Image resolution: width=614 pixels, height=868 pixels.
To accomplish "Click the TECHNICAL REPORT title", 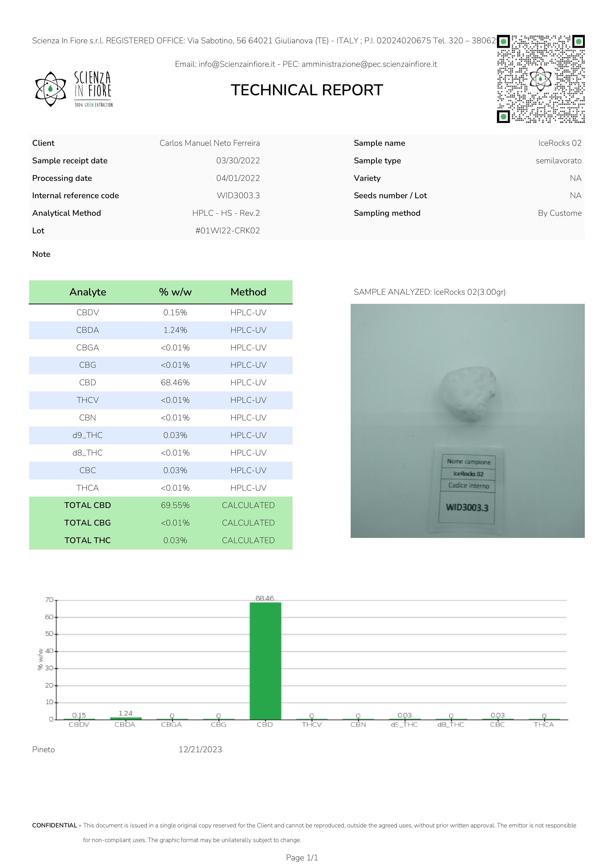I will [x=307, y=90].
